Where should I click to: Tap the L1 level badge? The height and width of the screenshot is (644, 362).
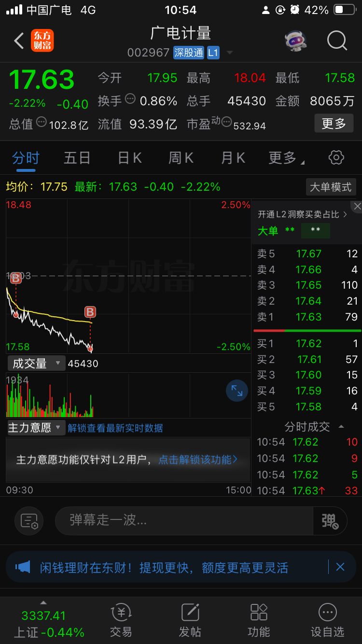pyautogui.click(x=213, y=52)
